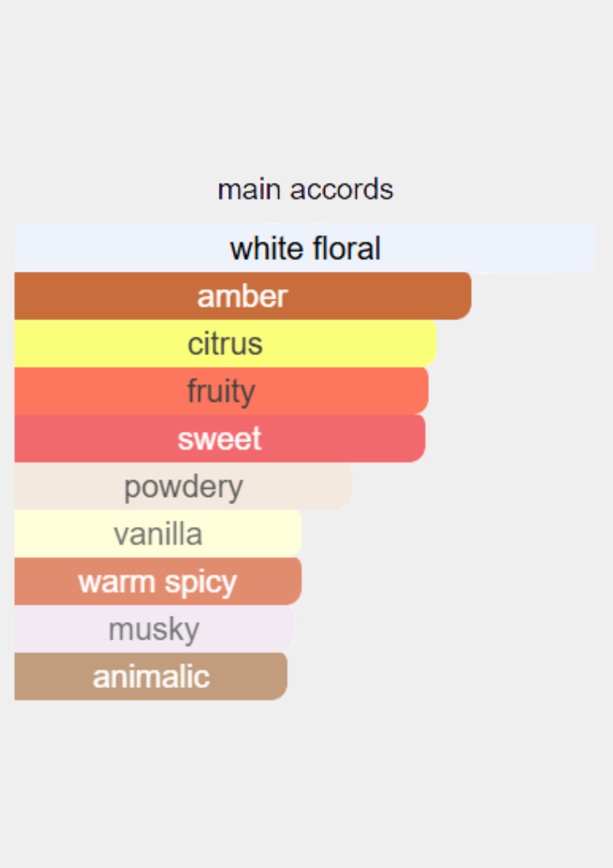Select the warm spicy accord bar
Screen dimensions: 613x868
point(158,581)
